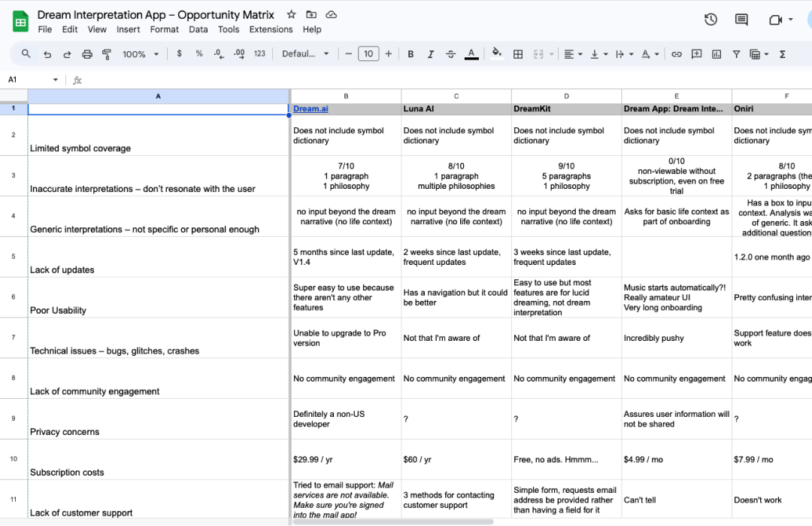This screenshot has height=526, width=812.
Task: Open the zoom 100% dropdown
Action: (x=141, y=54)
